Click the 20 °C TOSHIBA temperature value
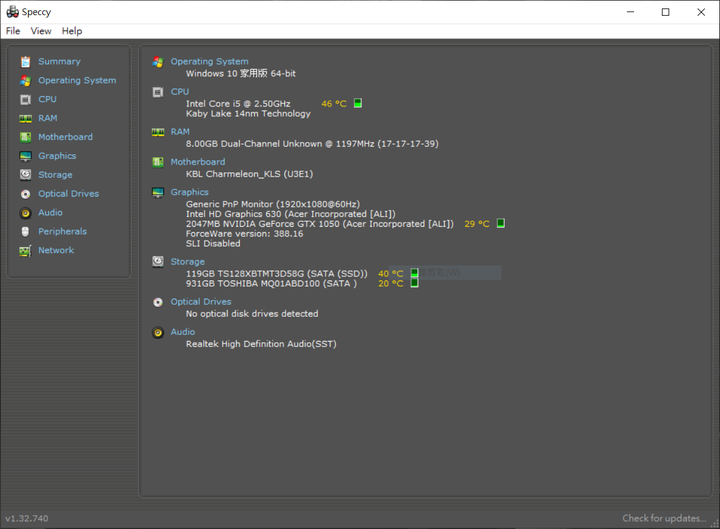Viewport: 720px width, 529px height. pos(390,284)
